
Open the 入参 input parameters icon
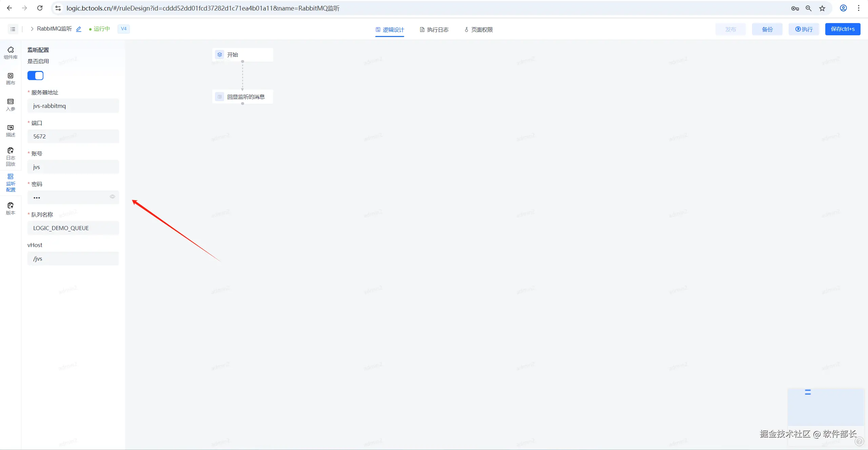coord(11,105)
